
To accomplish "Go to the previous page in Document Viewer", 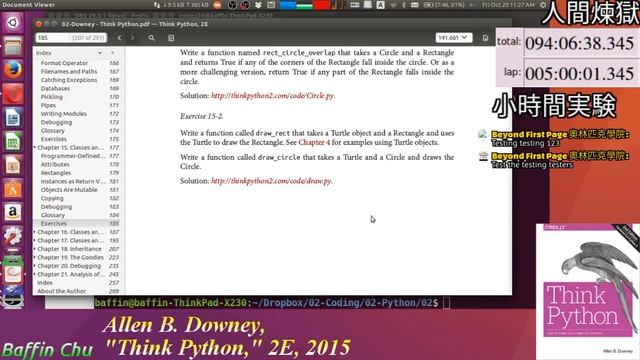I will 119,38.
